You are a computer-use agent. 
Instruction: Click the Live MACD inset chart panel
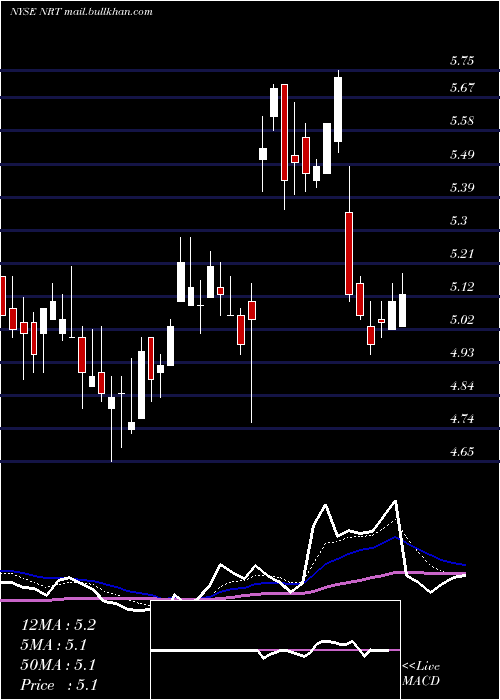tap(275, 650)
